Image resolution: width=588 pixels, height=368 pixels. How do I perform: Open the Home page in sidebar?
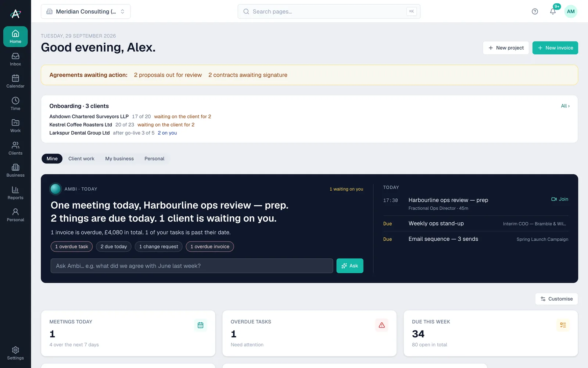click(15, 36)
